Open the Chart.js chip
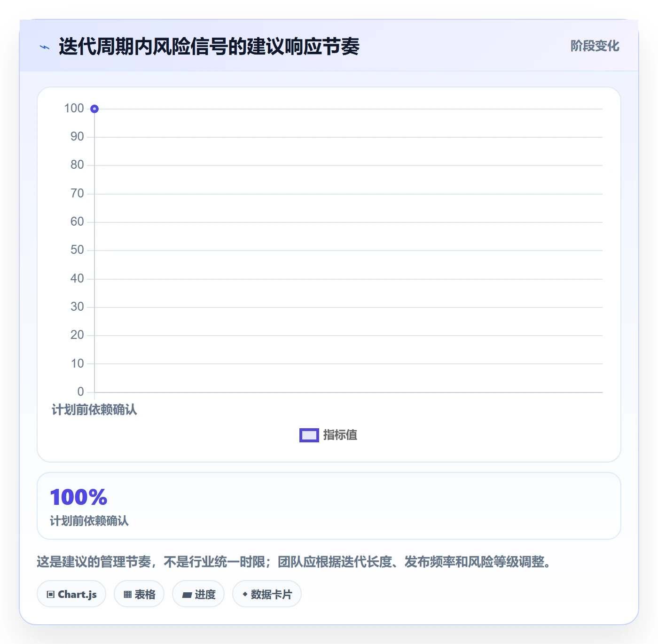The height and width of the screenshot is (644, 658). pos(71,594)
